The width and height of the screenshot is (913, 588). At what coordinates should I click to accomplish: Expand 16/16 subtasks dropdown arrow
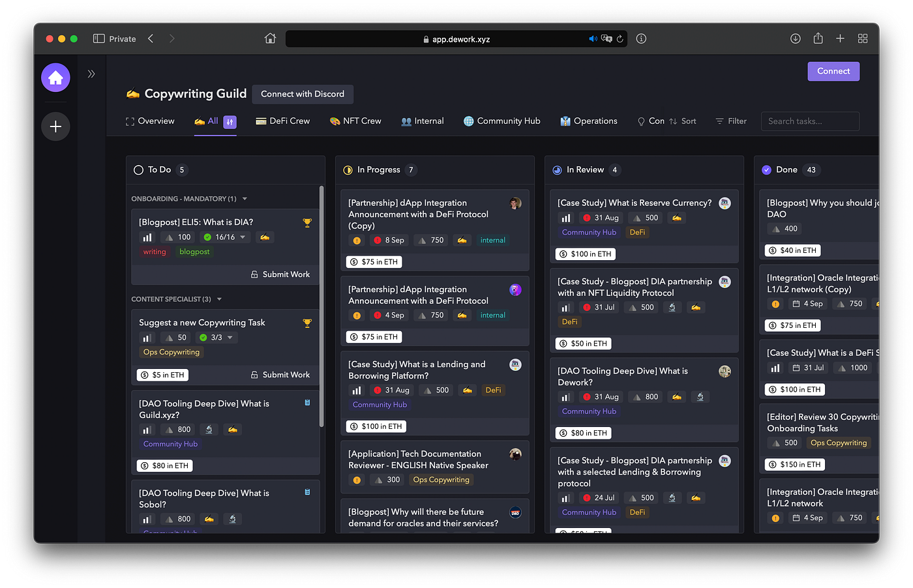point(243,237)
